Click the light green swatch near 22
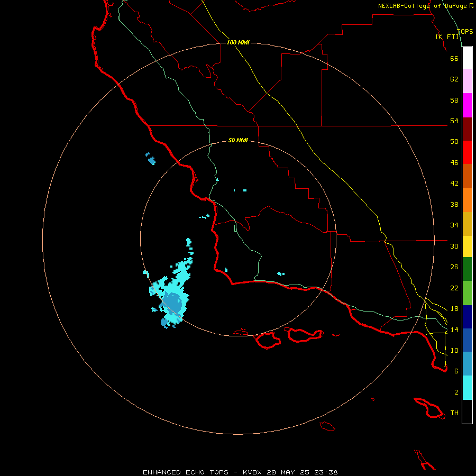 point(467,293)
